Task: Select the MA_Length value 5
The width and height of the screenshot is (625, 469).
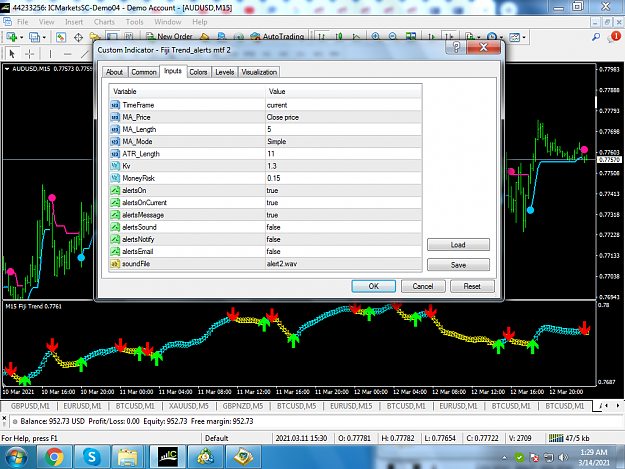Action: click(x=344, y=130)
